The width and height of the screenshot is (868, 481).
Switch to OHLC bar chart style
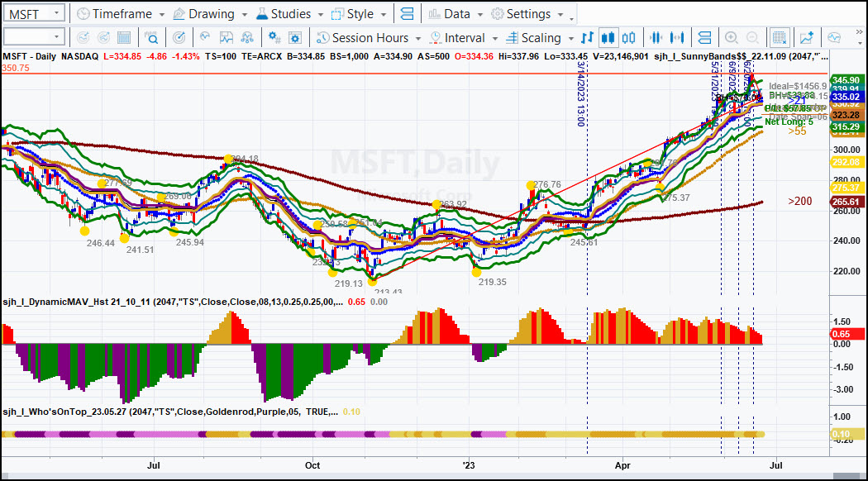coord(587,38)
